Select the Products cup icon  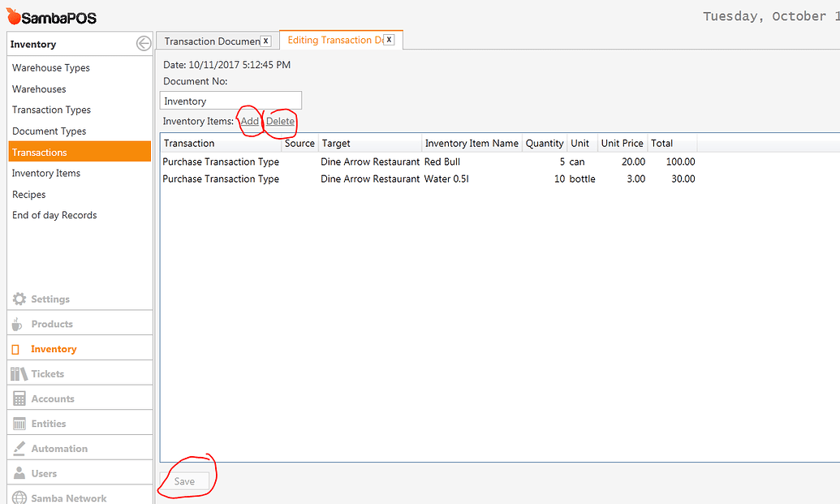(18, 323)
